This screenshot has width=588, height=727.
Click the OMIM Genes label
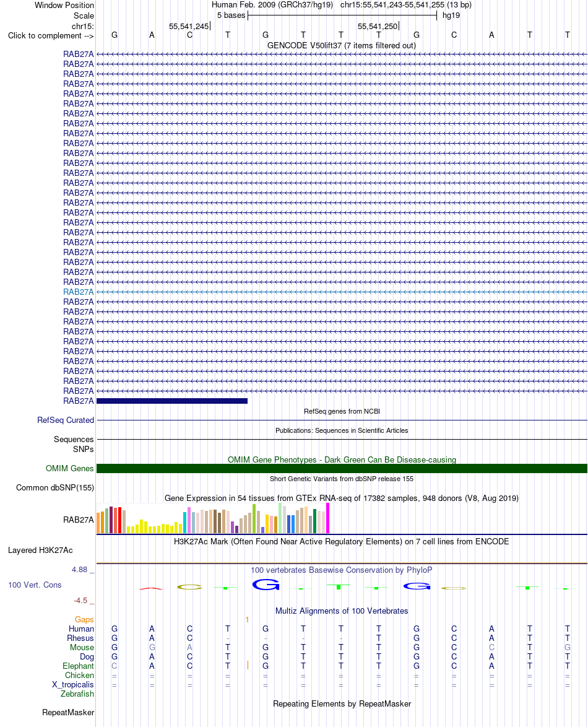(x=69, y=469)
